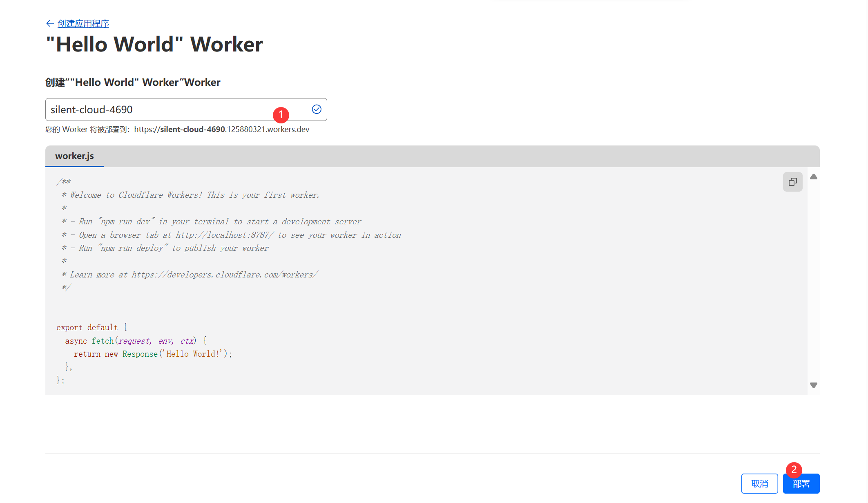The width and height of the screenshot is (868, 503).
Task: Click the back arrow icon
Action: coord(49,24)
